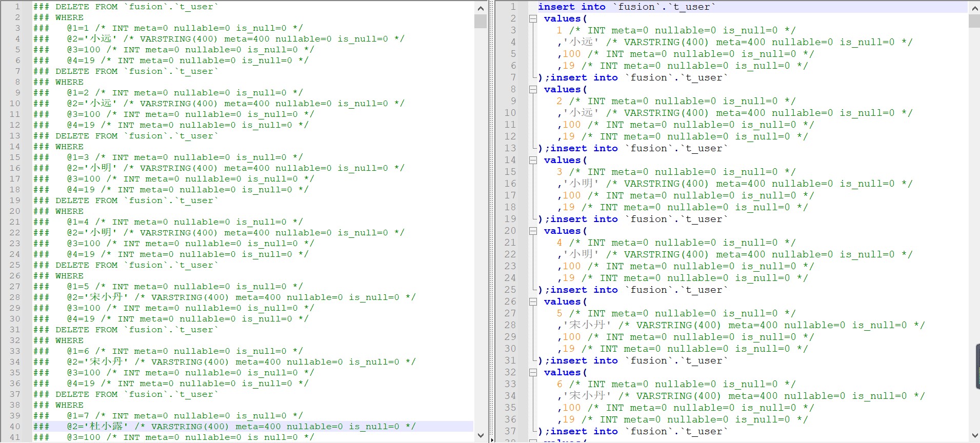Click ');insert into' on right-pane line 31
Image resolution: width=980 pixels, height=443 pixels.
pyautogui.click(x=578, y=360)
